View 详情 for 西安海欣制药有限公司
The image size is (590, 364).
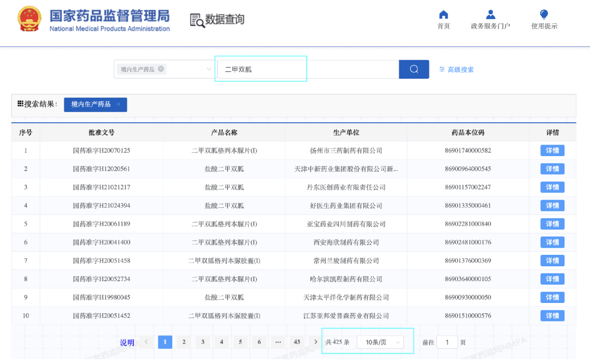[552, 242]
